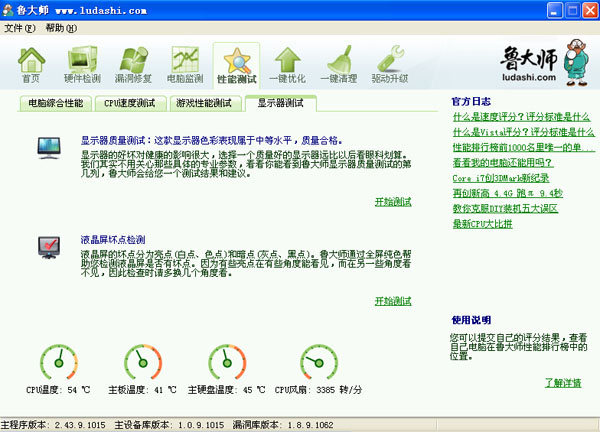Click 主程序版本 2.43.9.1015 in status bar
The image size is (600, 432).
click(53, 425)
